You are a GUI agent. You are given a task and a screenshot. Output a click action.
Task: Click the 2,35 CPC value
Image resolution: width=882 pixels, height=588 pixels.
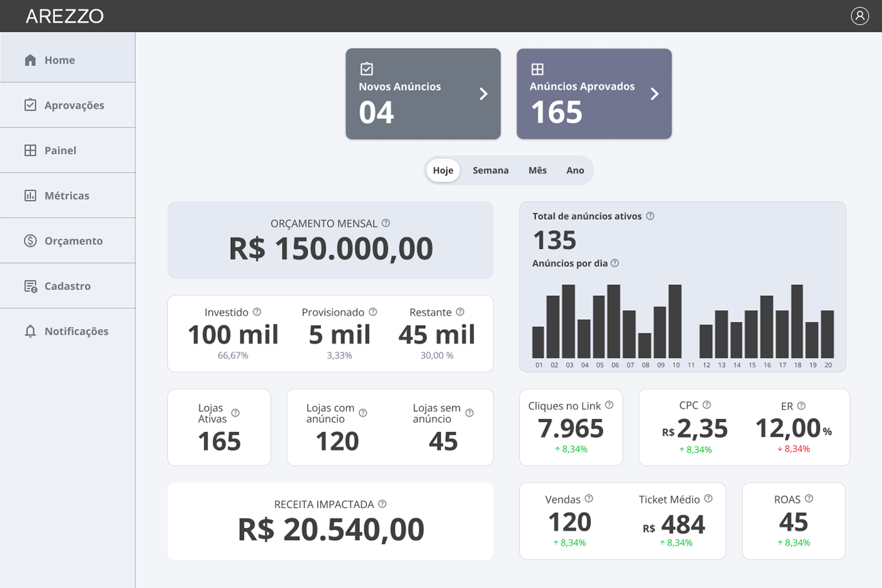pos(702,428)
